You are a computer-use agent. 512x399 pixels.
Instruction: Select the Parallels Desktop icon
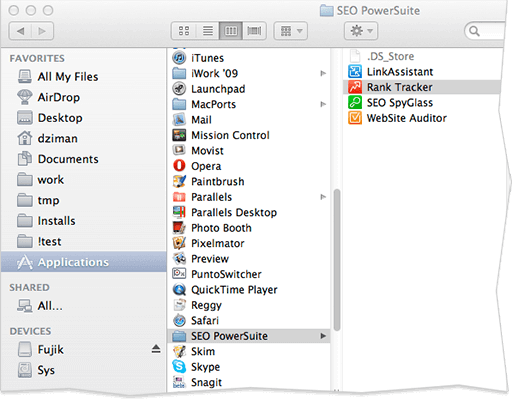tap(179, 212)
